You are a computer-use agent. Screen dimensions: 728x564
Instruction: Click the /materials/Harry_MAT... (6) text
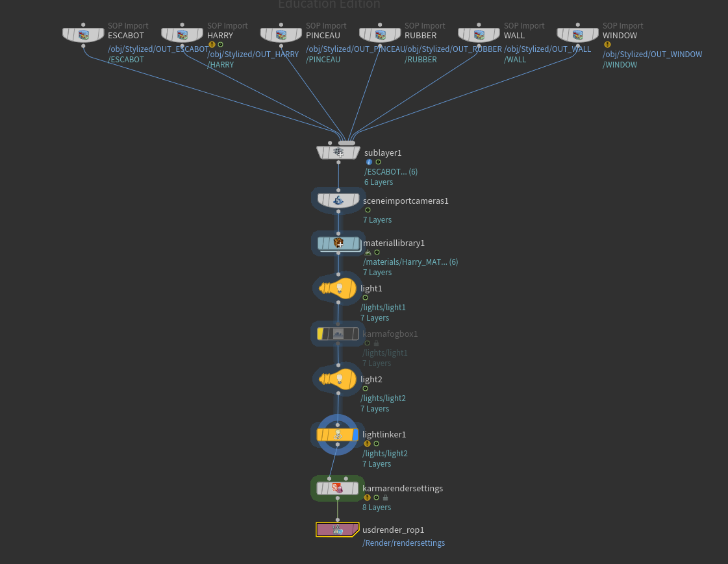click(x=410, y=262)
